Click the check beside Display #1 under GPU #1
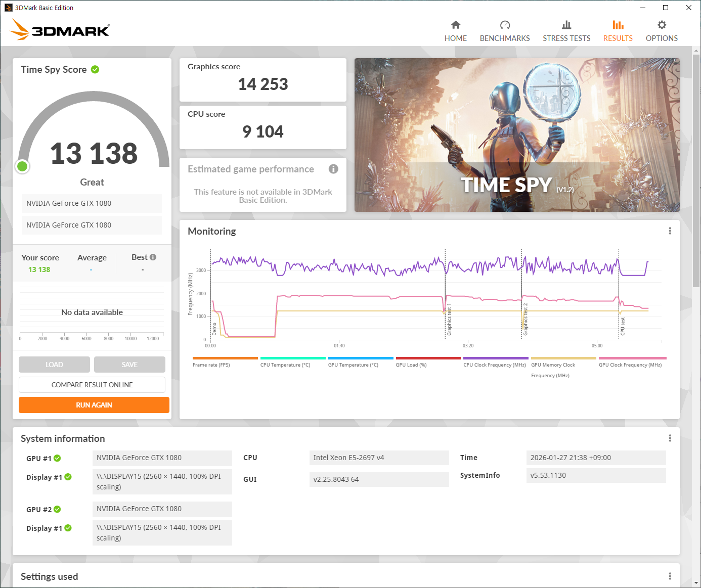 tap(68, 477)
